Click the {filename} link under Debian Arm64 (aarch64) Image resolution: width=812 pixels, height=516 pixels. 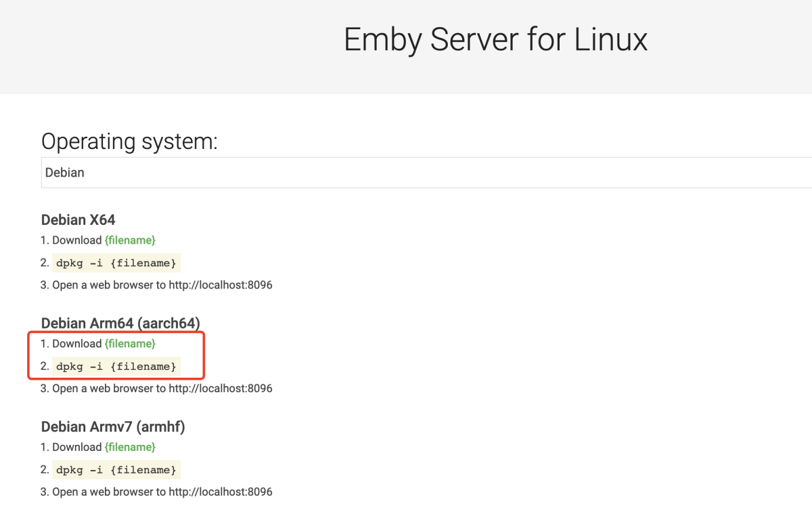coord(130,344)
